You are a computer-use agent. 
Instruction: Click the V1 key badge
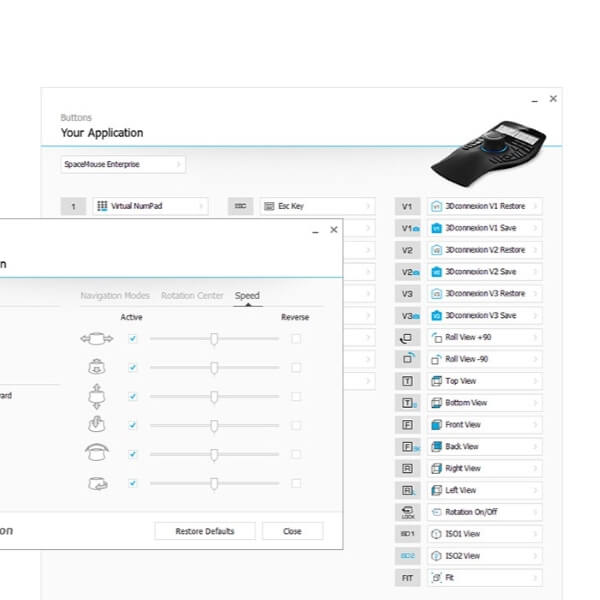point(407,206)
